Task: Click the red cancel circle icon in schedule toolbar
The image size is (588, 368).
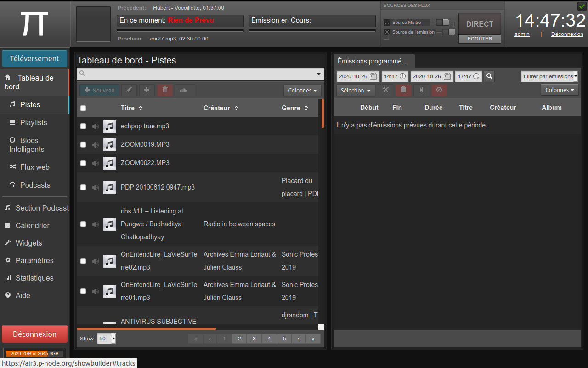Action: [x=439, y=90]
